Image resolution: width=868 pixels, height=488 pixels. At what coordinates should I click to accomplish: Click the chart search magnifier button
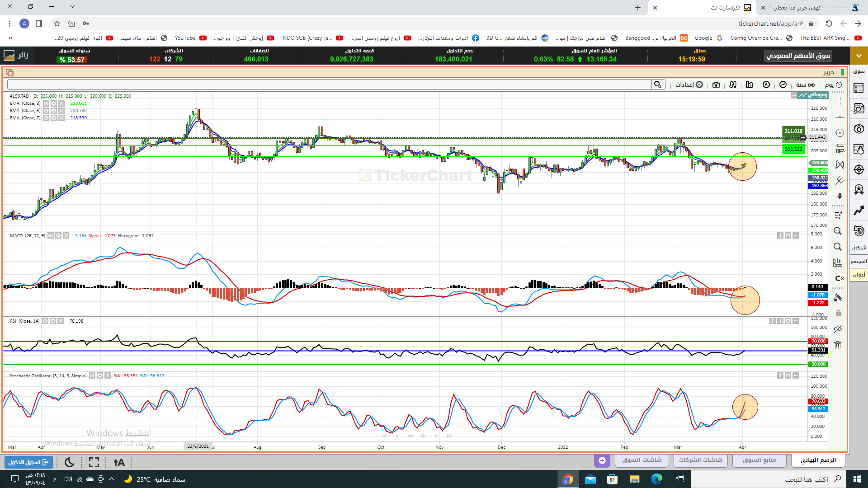click(x=658, y=84)
